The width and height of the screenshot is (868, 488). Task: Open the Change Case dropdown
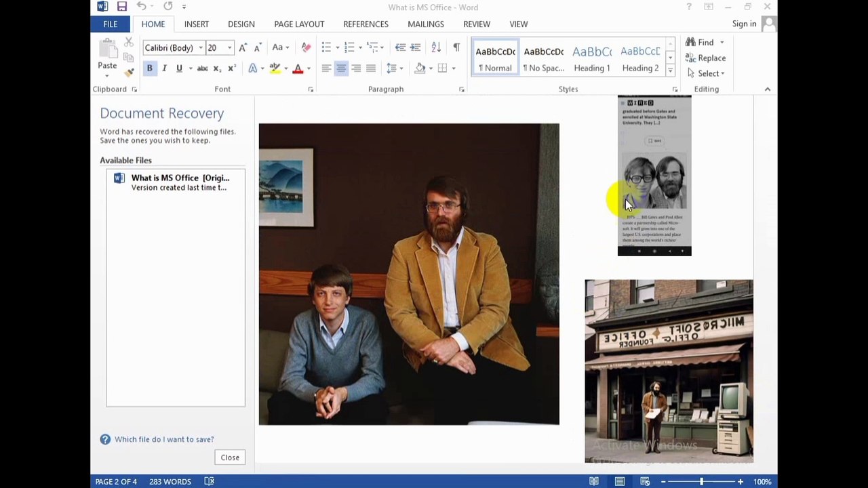(280, 47)
